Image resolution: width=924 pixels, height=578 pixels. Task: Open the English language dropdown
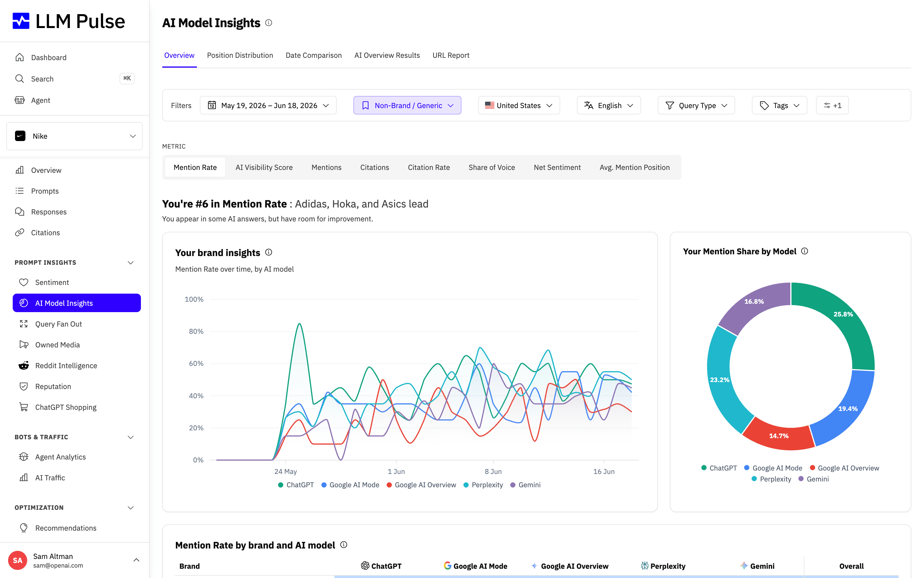coord(609,105)
